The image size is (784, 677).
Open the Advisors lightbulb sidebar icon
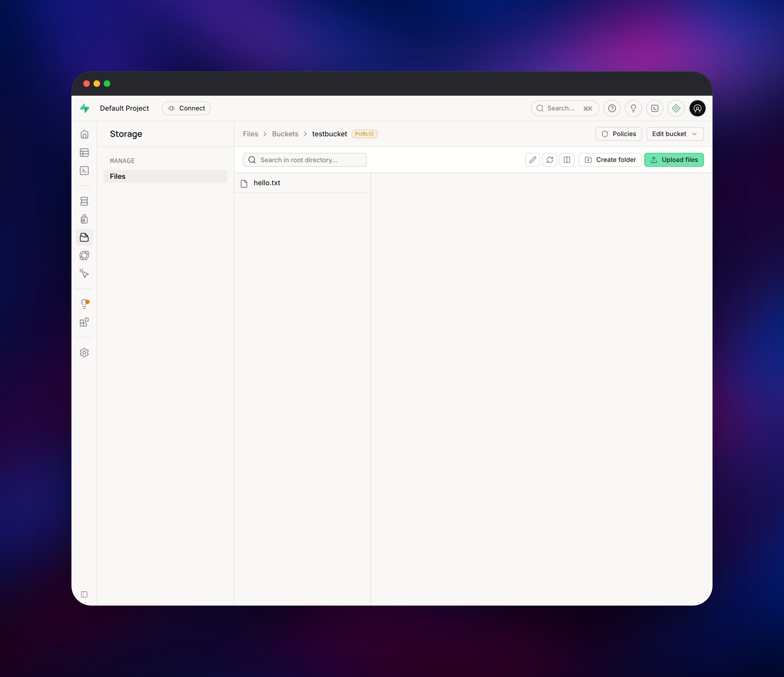pos(84,304)
